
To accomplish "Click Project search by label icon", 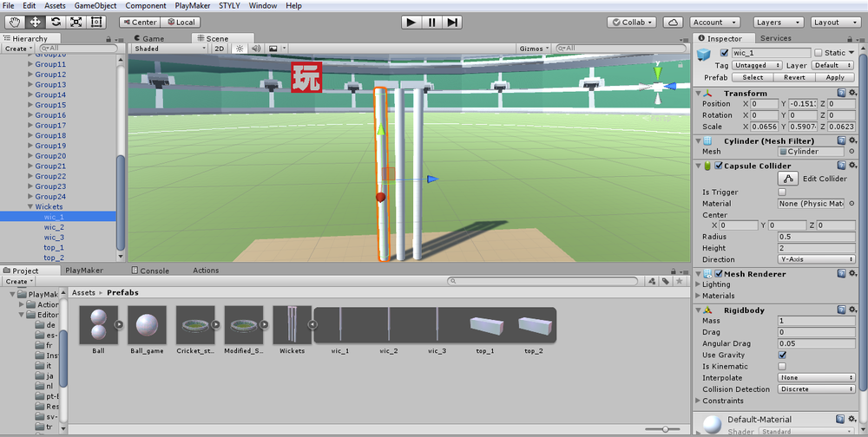I will coord(666,281).
